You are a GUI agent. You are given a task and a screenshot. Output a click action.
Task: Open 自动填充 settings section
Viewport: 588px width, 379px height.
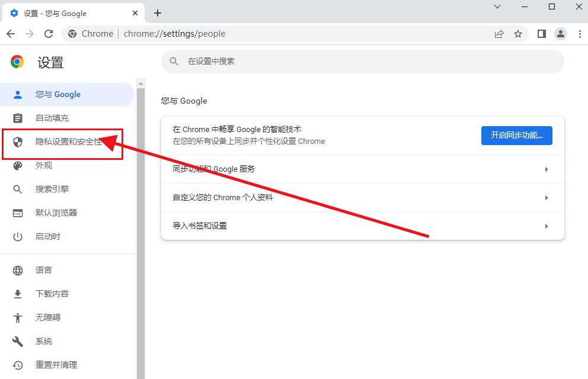tap(68, 118)
